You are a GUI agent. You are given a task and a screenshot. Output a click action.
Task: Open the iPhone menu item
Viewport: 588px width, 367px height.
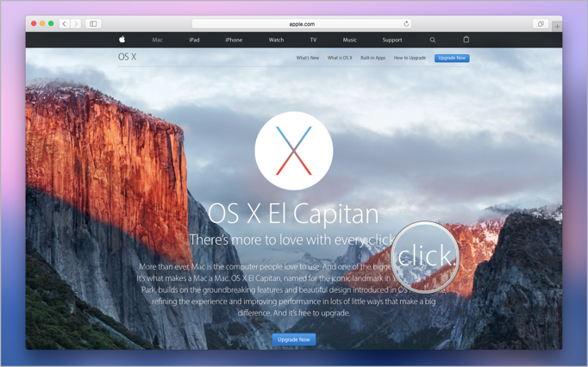234,40
